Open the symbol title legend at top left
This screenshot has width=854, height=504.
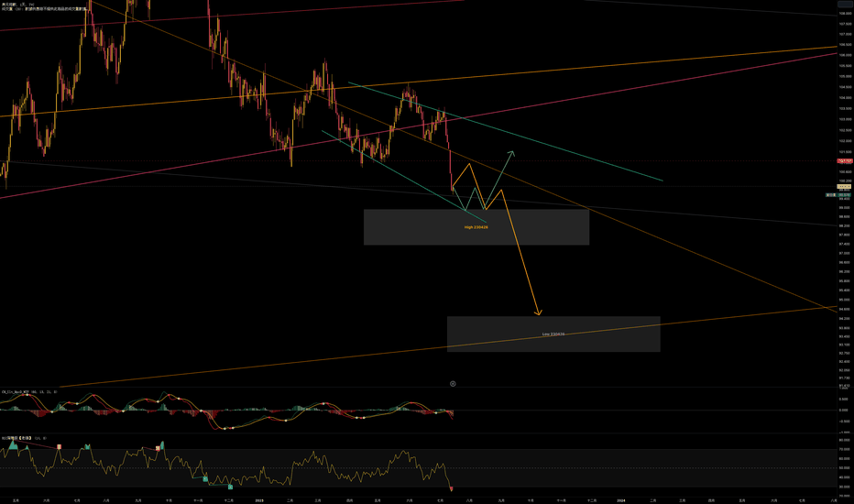(x=11, y=5)
